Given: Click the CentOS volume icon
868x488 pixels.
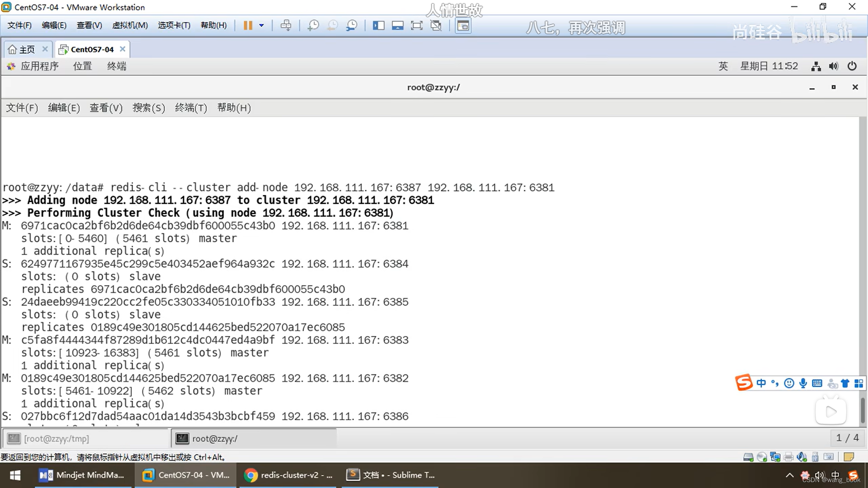Looking at the screenshot, I should pos(833,66).
